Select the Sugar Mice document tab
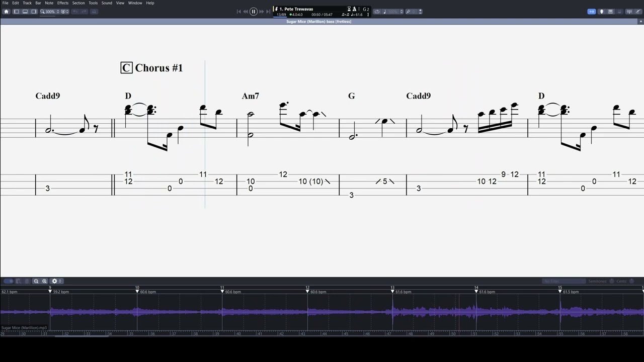Screen dimensions: 644x362 pyautogui.click(x=319, y=22)
